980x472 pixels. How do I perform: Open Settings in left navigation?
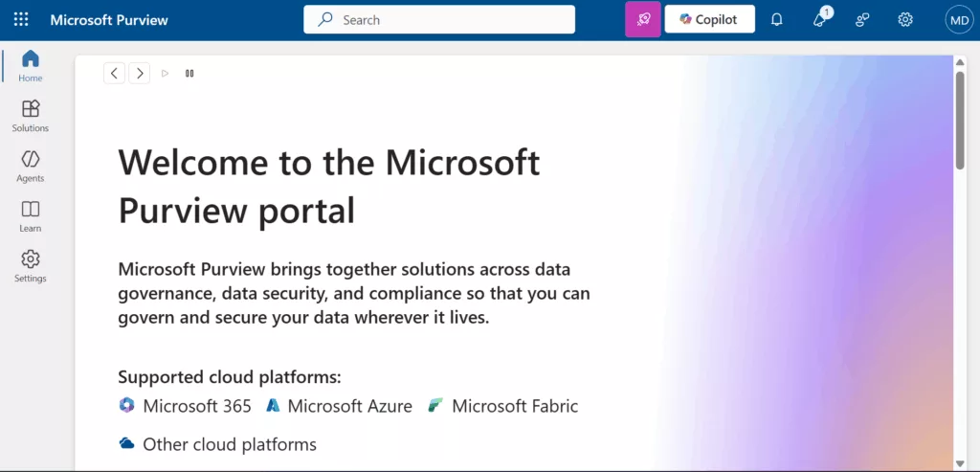[30, 266]
